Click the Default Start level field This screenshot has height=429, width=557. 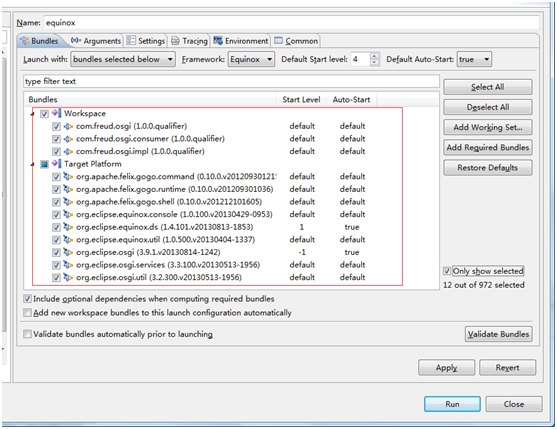pos(361,59)
